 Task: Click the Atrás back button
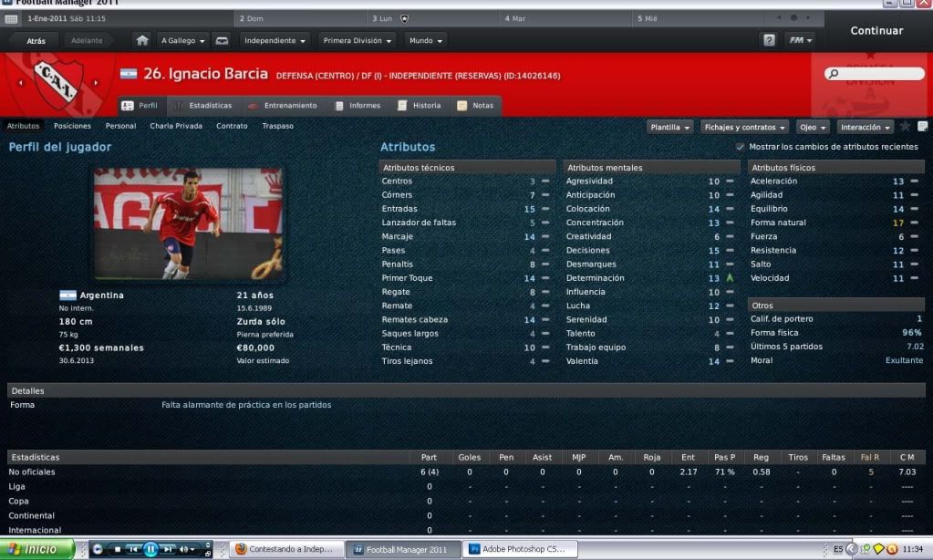[36, 40]
